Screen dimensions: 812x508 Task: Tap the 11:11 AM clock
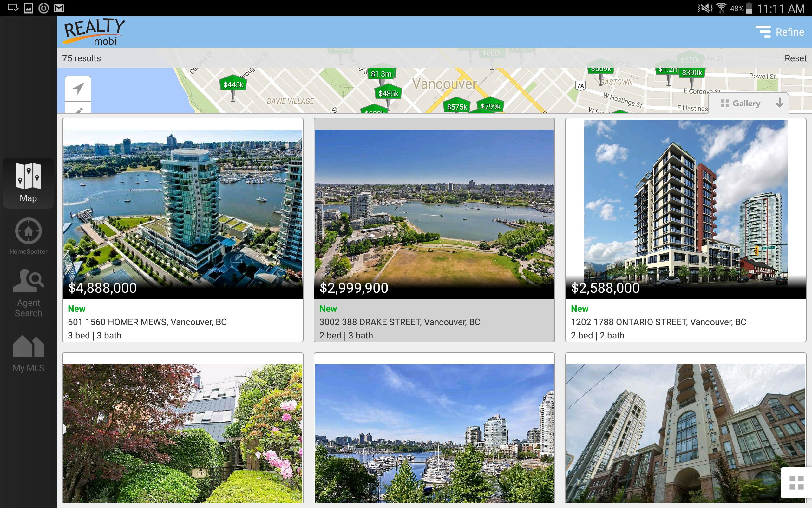(781, 8)
